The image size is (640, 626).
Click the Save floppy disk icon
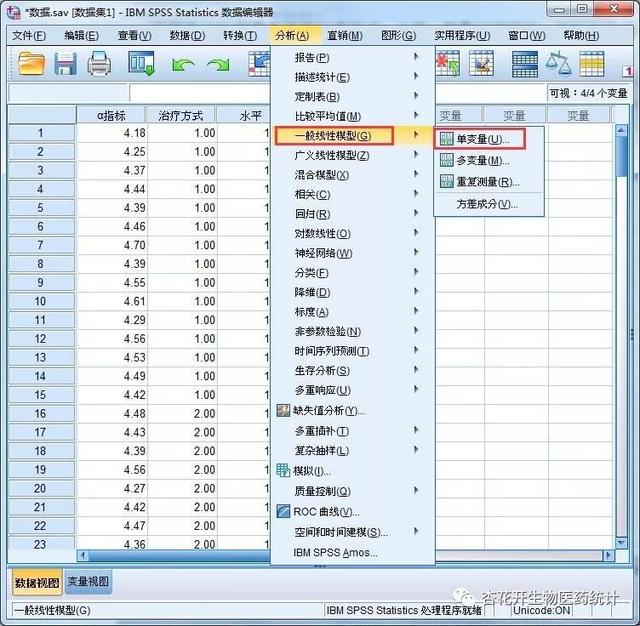(66, 64)
